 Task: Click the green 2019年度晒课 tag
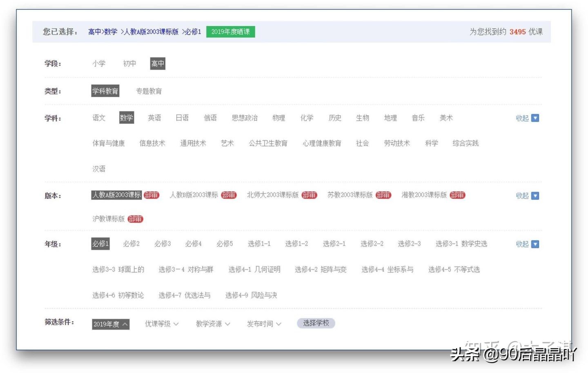pyautogui.click(x=231, y=31)
